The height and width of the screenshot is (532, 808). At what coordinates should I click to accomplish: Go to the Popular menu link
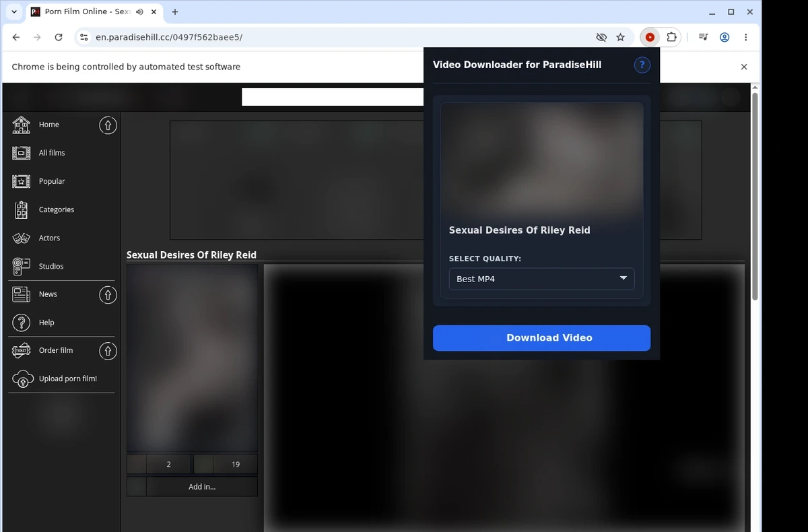[x=52, y=181]
